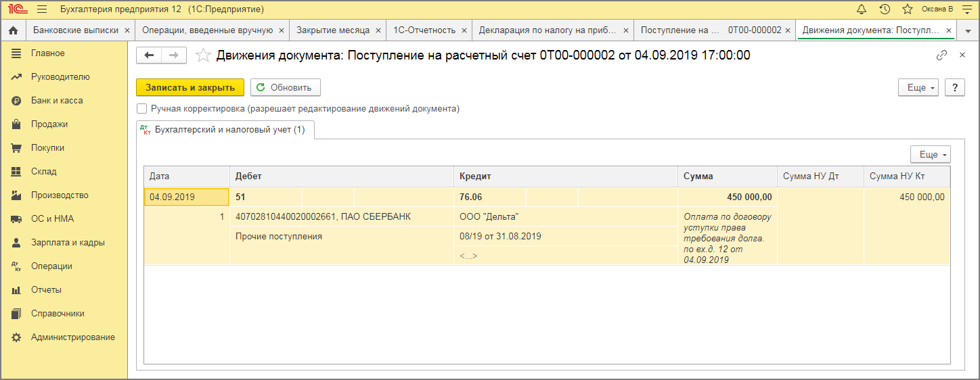The width and height of the screenshot is (980, 380).
Task: Open help with the question mark button
Action: point(954,88)
